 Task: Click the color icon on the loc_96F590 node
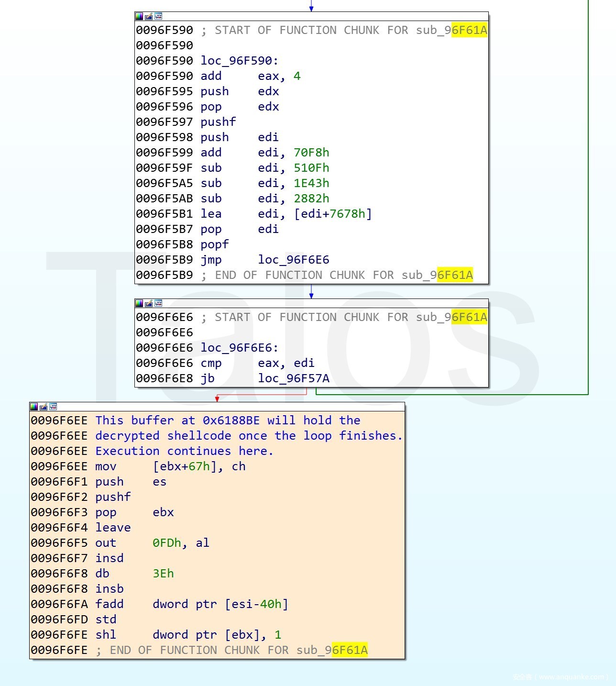pyautogui.click(x=139, y=16)
